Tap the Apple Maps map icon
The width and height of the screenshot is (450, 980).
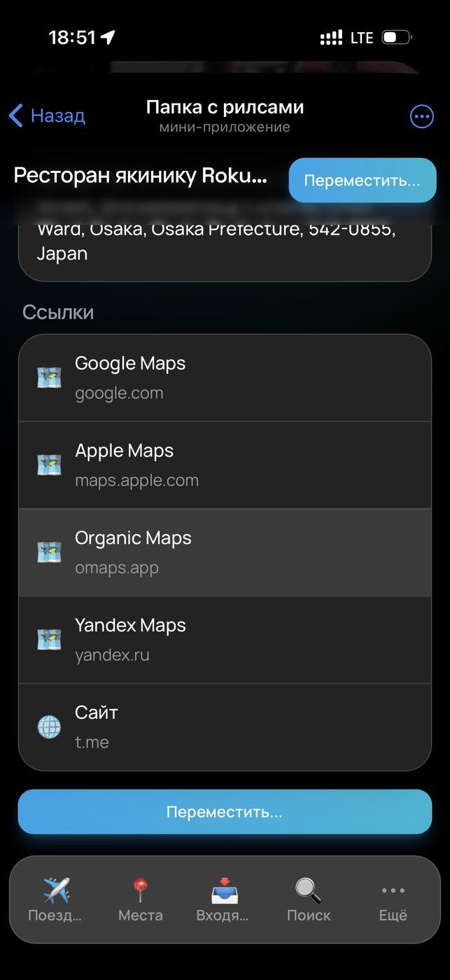[x=49, y=465]
